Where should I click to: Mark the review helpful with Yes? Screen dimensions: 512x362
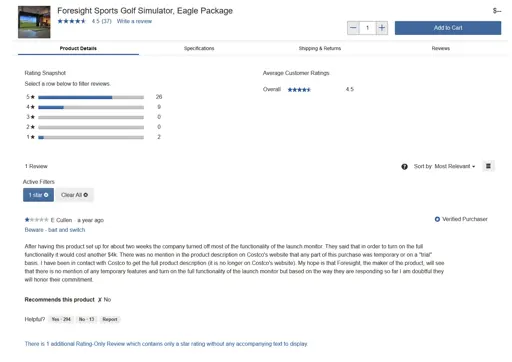[61, 319]
